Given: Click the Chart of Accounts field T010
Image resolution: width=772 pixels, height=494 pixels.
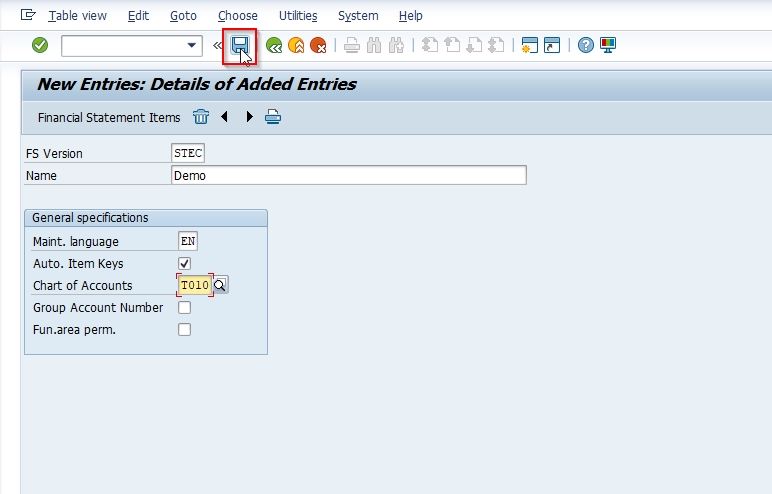Looking at the screenshot, I should pos(195,285).
